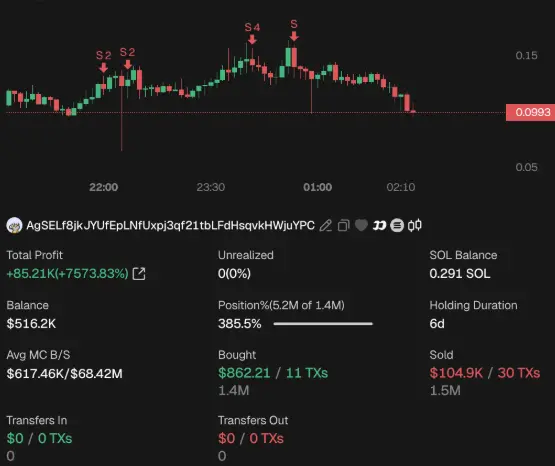Open the double-J explorer icon
This screenshot has height=466, width=555.
tap(379, 225)
